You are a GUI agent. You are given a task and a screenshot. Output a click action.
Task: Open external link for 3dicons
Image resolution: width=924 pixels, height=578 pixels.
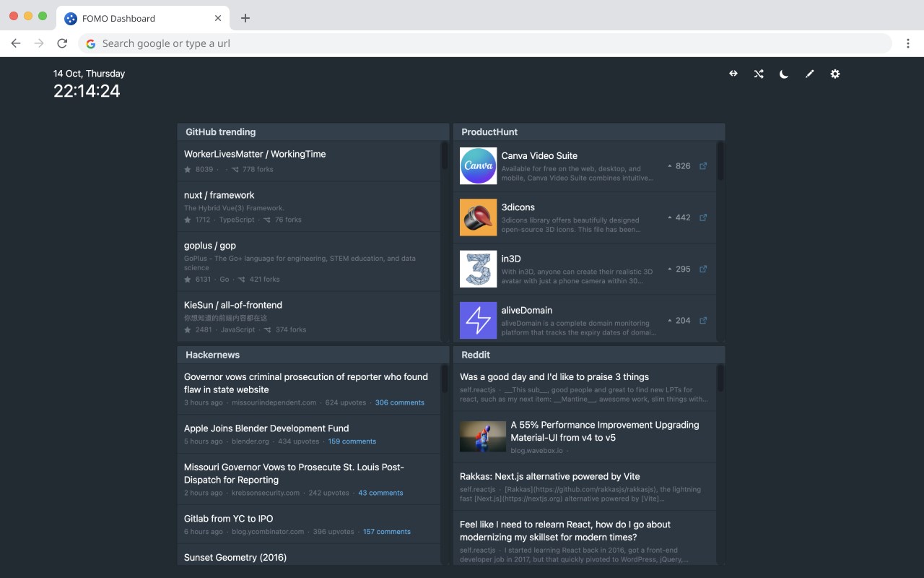click(703, 217)
